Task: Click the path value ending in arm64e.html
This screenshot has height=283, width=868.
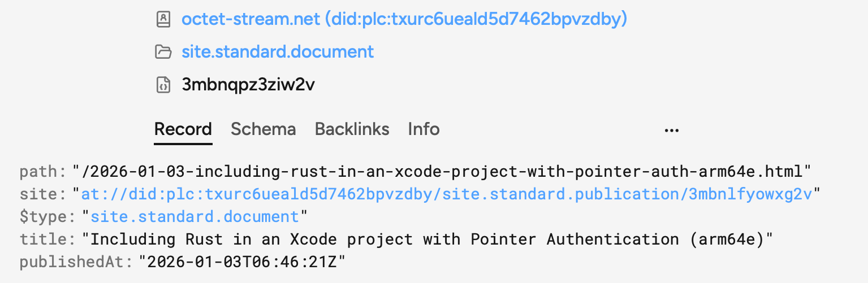Action: tap(442, 171)
